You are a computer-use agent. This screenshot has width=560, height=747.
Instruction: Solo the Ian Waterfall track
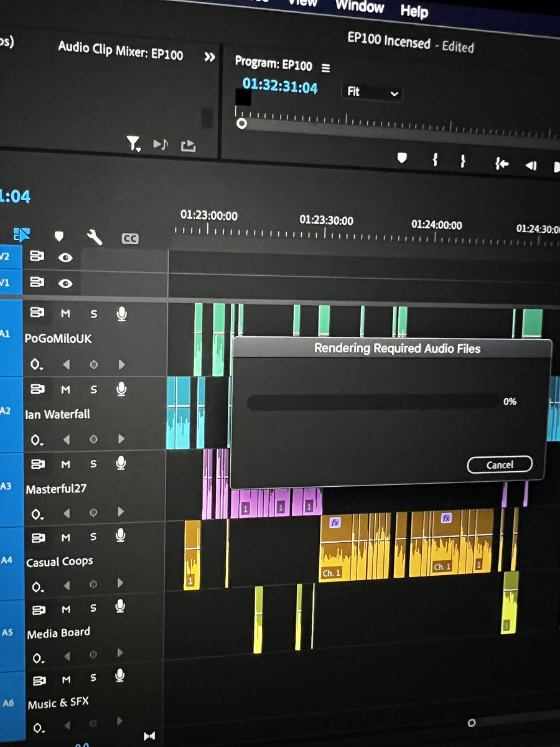(x=94, y=390)
